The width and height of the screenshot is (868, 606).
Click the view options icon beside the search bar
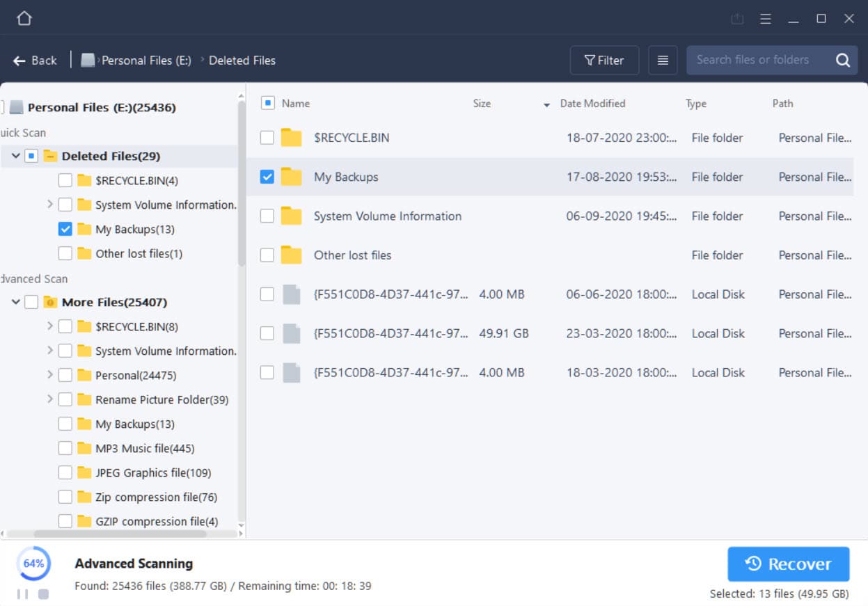663,60
